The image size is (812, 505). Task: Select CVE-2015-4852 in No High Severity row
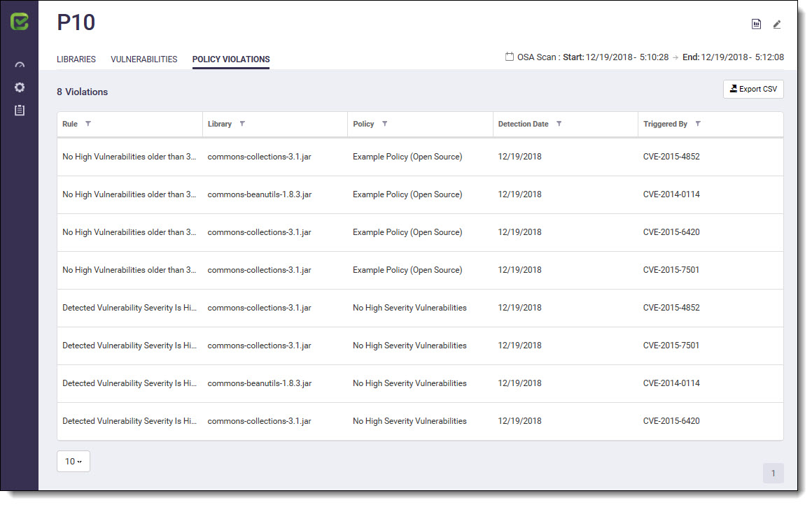[671, 308]
